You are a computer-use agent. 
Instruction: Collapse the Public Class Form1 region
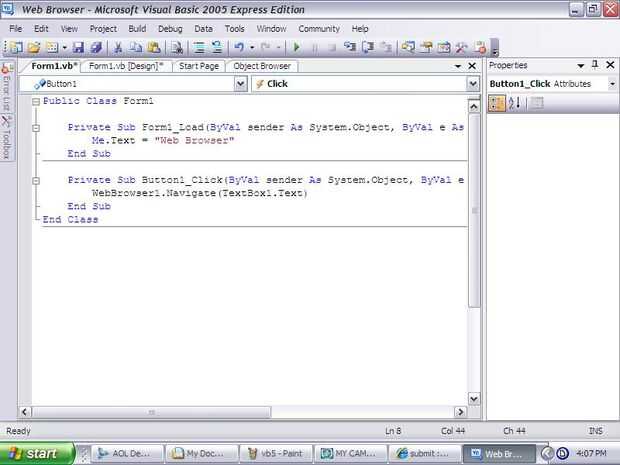[36, 102]
